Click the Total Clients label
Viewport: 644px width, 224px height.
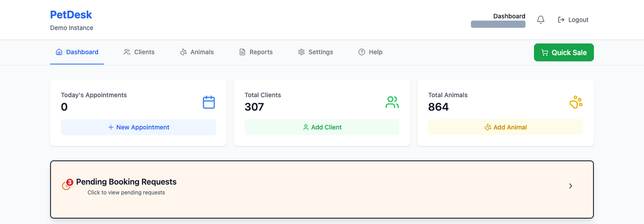(263, 95)
